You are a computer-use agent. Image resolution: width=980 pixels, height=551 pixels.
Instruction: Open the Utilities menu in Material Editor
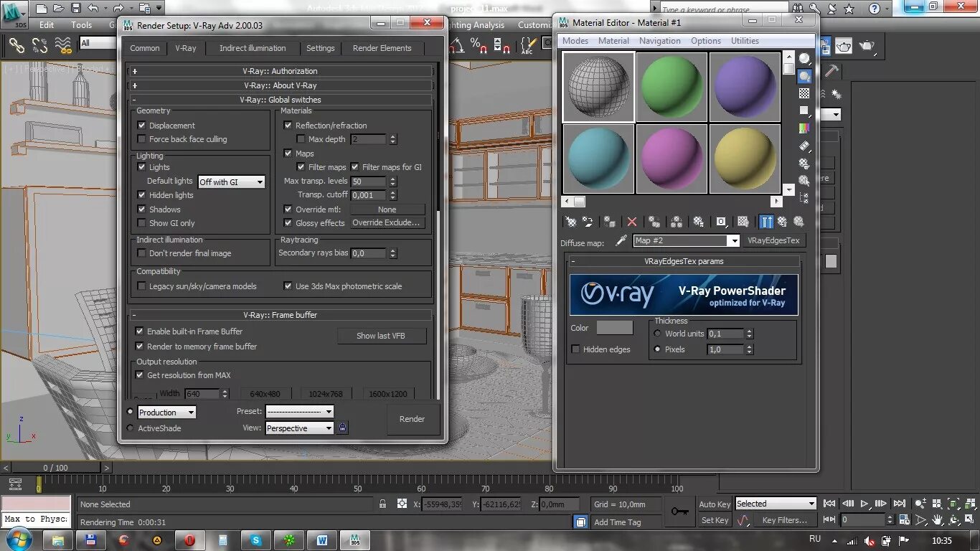745,41
